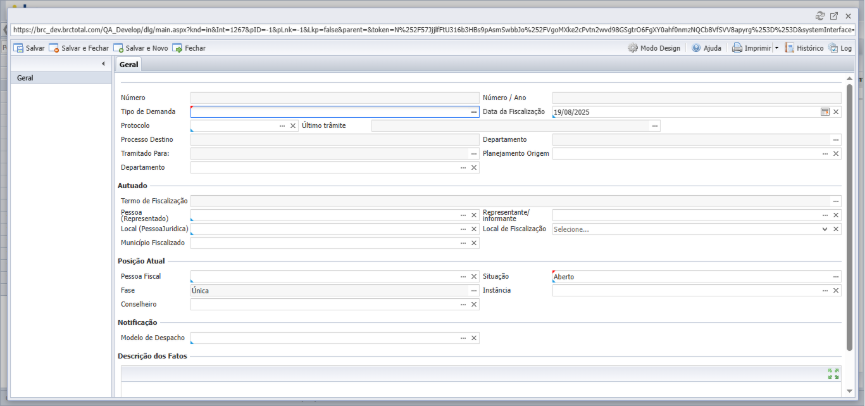The width and height of the screenshot is (865, 406).
Task: Open Modelo de Despacho lookup ellipsis
Action: click(463, 338)
